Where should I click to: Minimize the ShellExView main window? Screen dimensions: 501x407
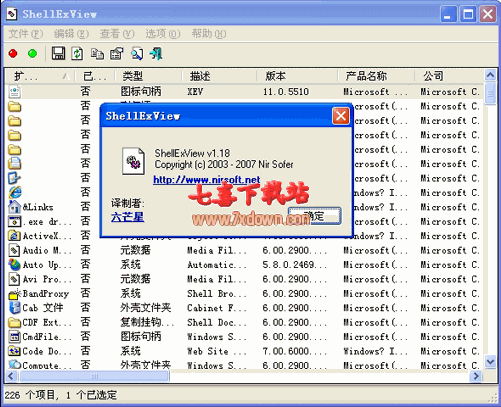448,14
